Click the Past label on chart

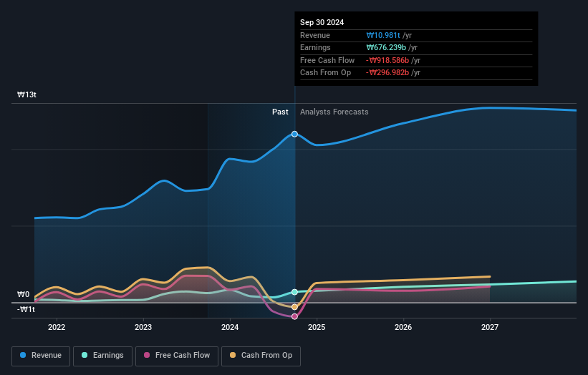280,112
